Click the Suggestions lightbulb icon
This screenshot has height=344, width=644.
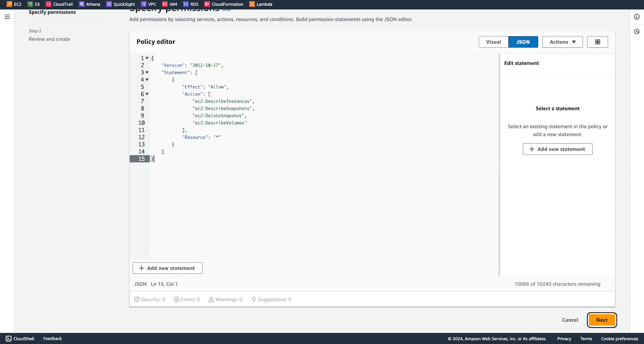254,300
